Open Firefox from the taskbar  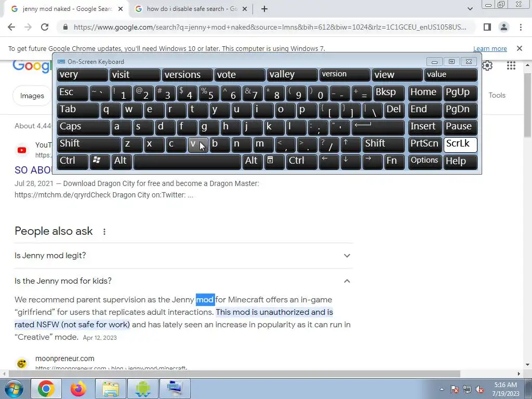point(78,389)
